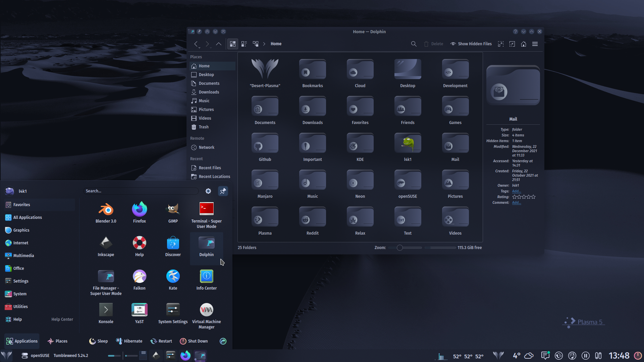The height and width of the screenshot is (362, 644).
Task: Open Dolphin search
Action: (x=414, y=44)
